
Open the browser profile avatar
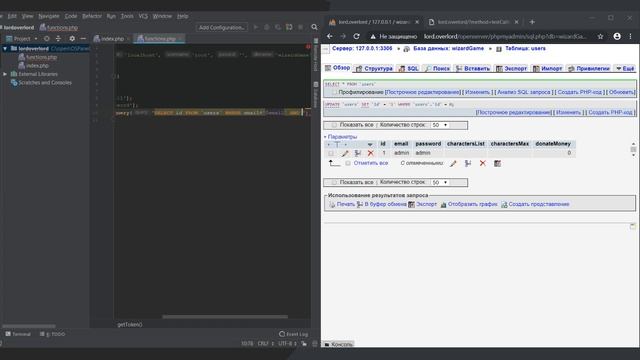(x=617, y=36)
